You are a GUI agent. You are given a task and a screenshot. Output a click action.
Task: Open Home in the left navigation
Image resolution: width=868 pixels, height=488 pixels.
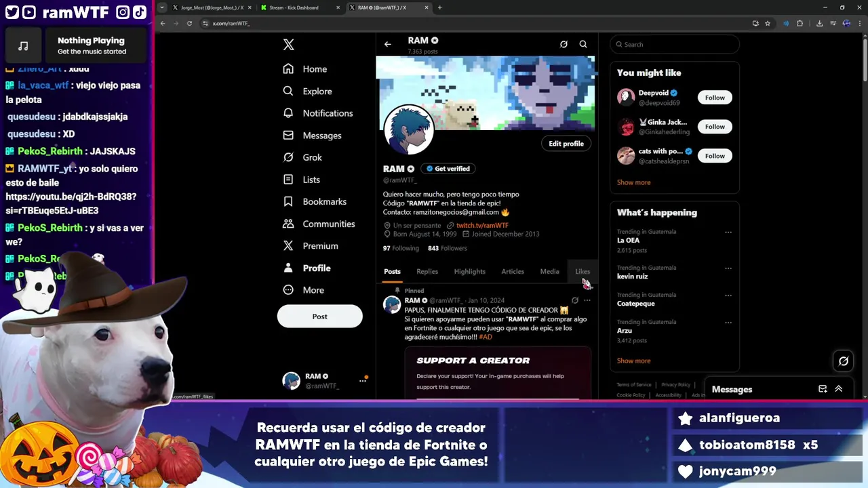pos(305,69)
